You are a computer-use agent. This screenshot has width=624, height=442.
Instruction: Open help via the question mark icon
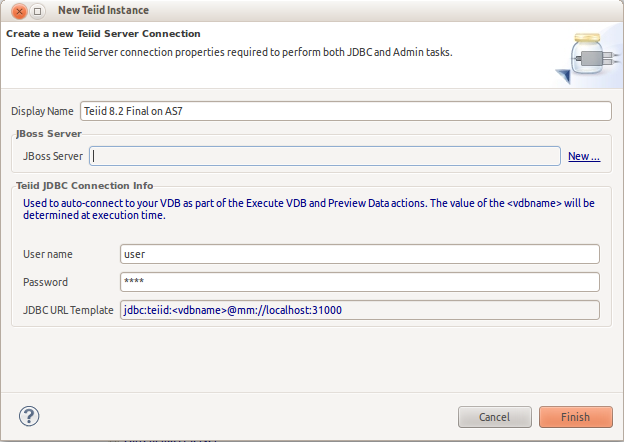click(29, 416)
